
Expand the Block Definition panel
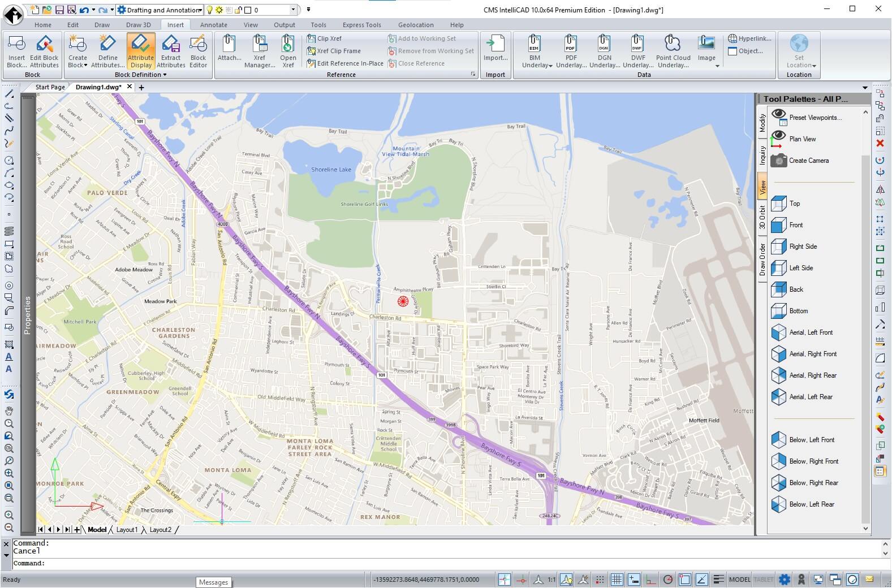140,75
